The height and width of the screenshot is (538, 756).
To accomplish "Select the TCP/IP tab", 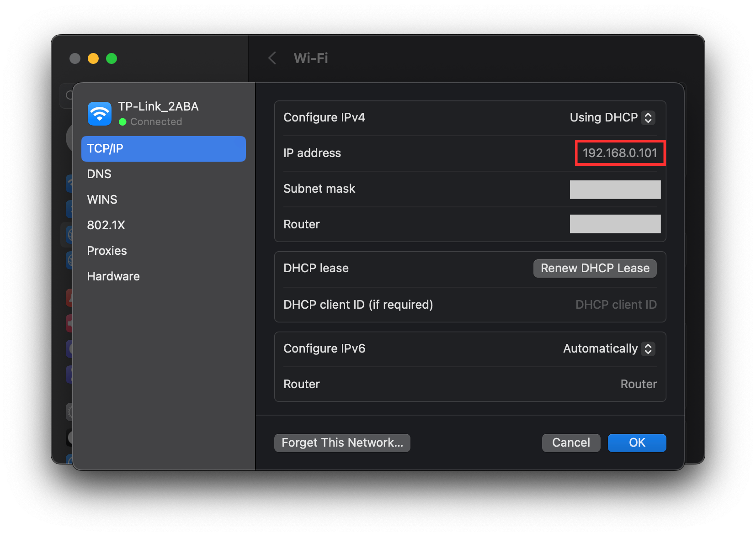I will 163,149.
